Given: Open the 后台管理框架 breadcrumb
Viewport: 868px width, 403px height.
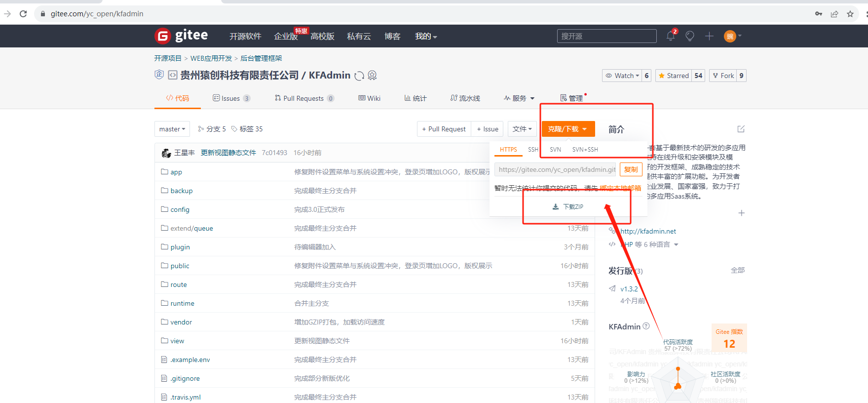Looking at the screenshot, I should (x=261, y=58).
